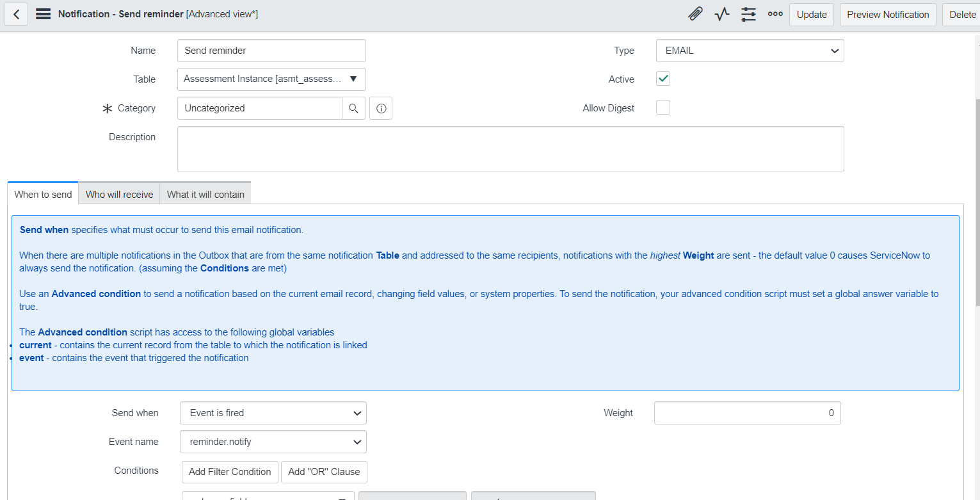Click the more options ellipsis icon
The width and height of the screenshot is (980, 500).
point(775,13)
